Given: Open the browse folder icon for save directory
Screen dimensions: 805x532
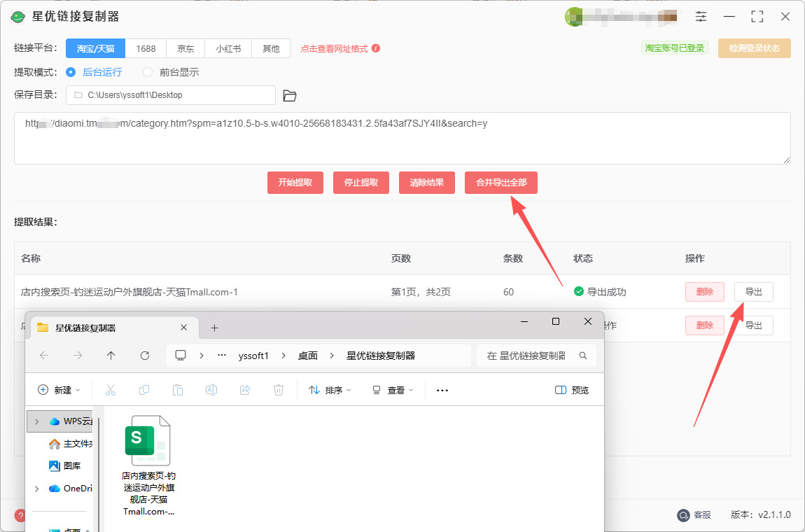Looking at the screenshot, I should (290, 95).
